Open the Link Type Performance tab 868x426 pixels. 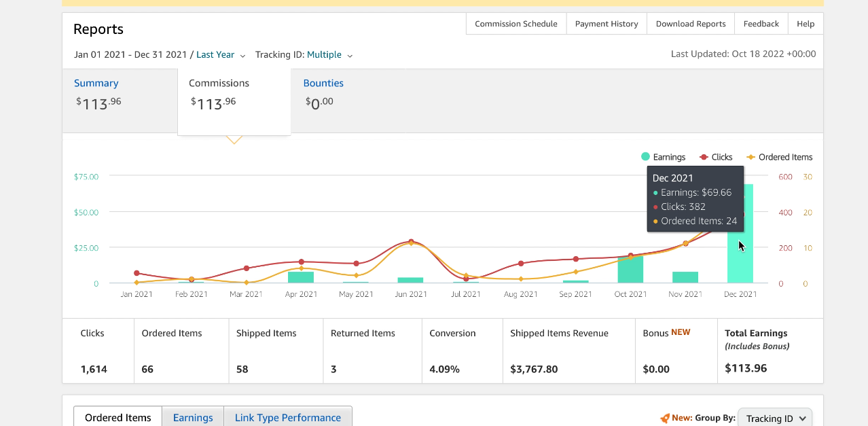[288, 417]
